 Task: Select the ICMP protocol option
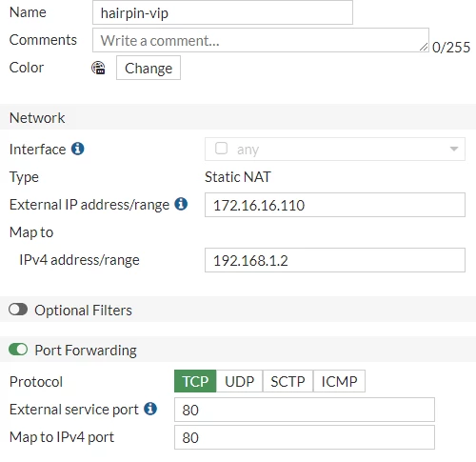tap(339, 381)
